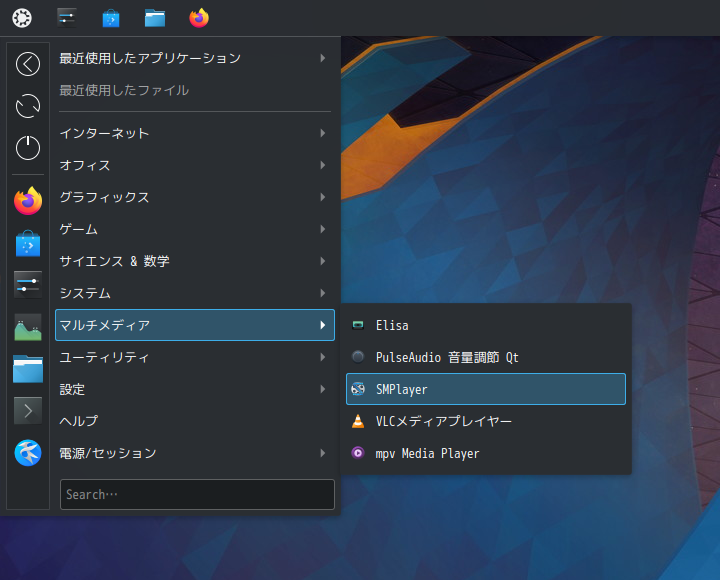720x580 pixels.
Task: Expand arrow next to 設定
Action: click(323, 389)
